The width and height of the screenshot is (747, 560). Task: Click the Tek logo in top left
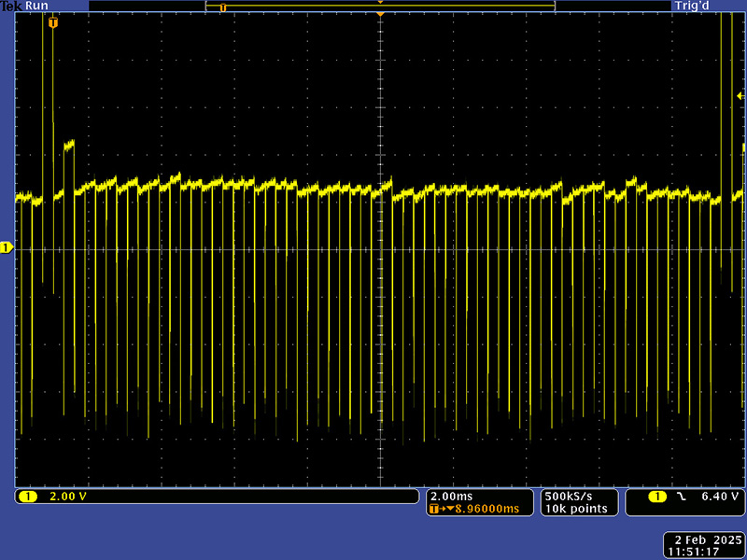coord(11,6)
